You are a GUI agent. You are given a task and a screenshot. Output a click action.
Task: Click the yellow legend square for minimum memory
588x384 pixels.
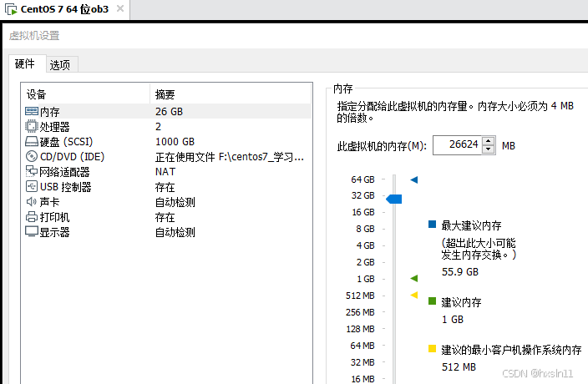click(x=432, y=349)
